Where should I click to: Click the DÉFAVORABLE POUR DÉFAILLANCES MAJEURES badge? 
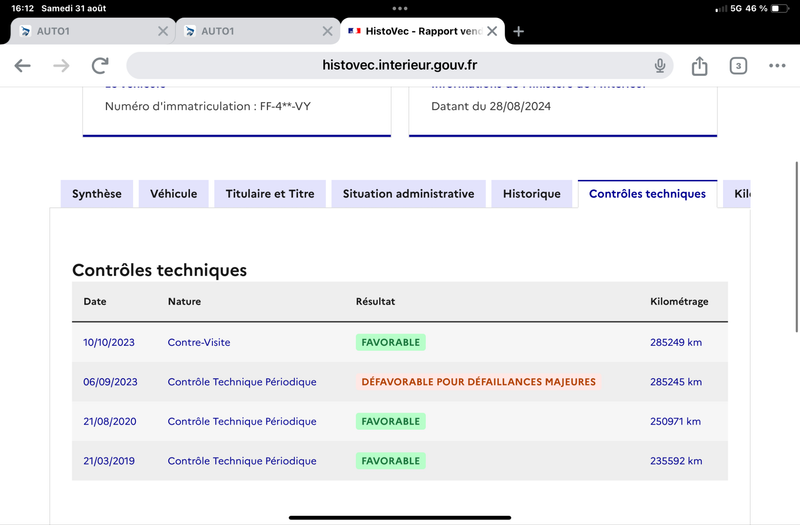point(479,382)
